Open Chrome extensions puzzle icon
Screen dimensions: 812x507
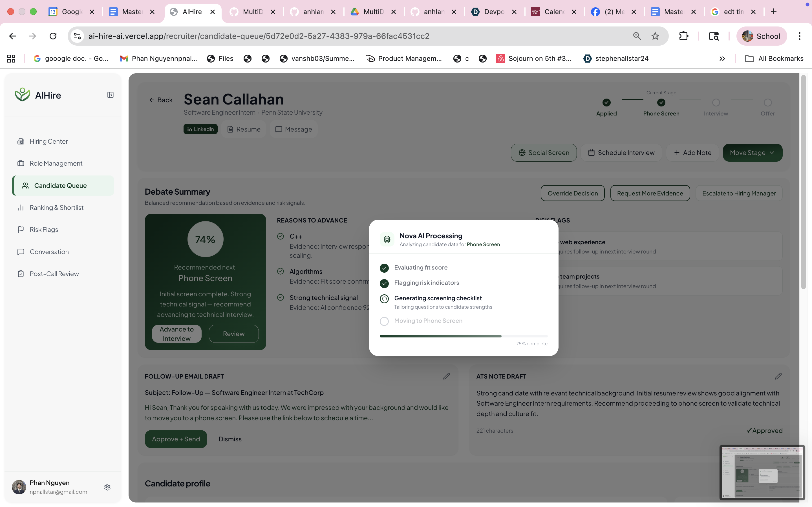(x=683, y=36)
